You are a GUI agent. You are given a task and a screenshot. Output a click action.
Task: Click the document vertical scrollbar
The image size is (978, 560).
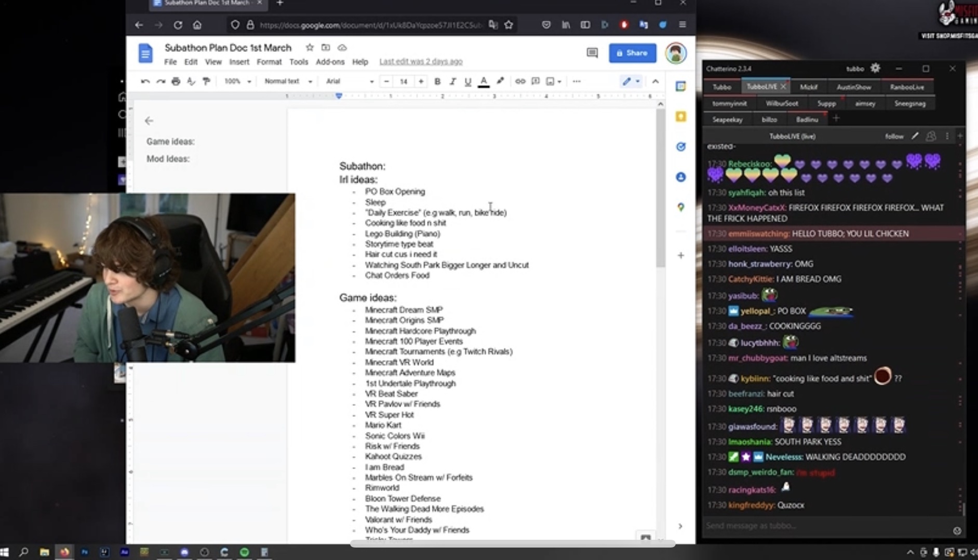[x=660, y=188]
